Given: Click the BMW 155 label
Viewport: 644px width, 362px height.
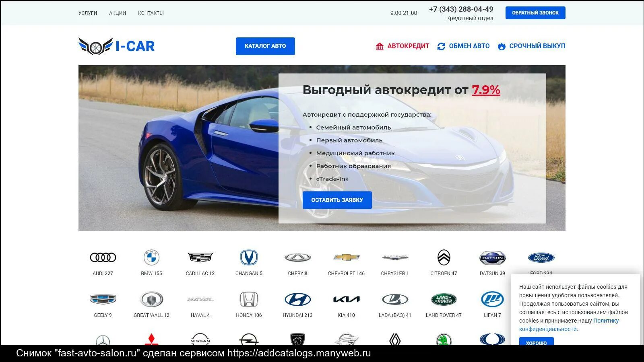Looking at the screenshot, I should pos(151,274).
